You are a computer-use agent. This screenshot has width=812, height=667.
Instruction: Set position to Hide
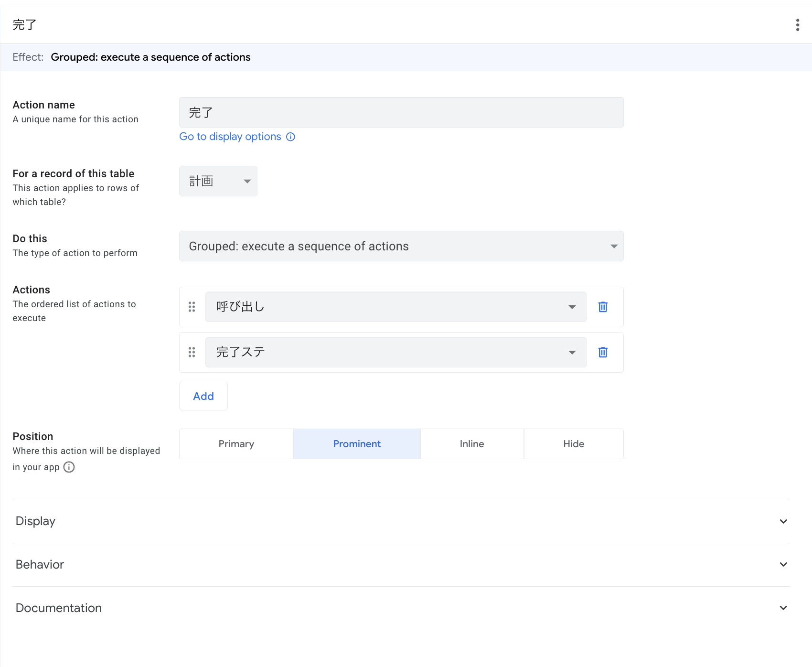[x=574, y=444]
